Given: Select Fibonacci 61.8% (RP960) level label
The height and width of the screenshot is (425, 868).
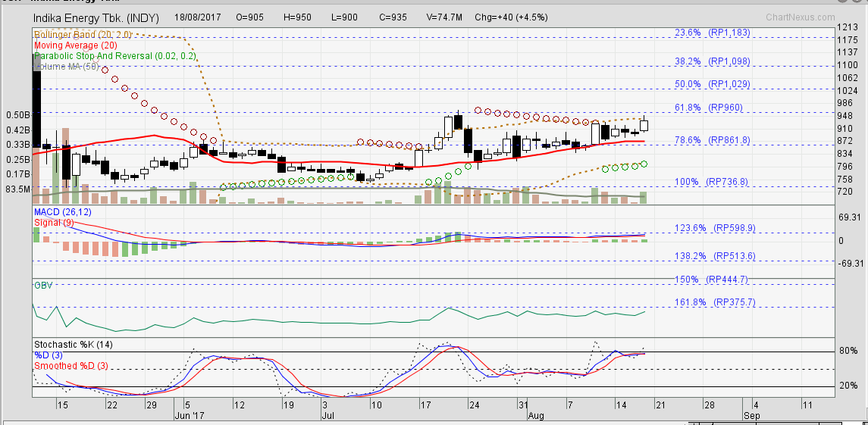Looking at the screenshot, I should [x=709, y=108].
